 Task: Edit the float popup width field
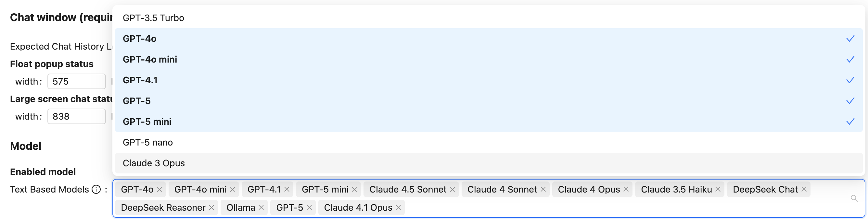click(76, 81)
